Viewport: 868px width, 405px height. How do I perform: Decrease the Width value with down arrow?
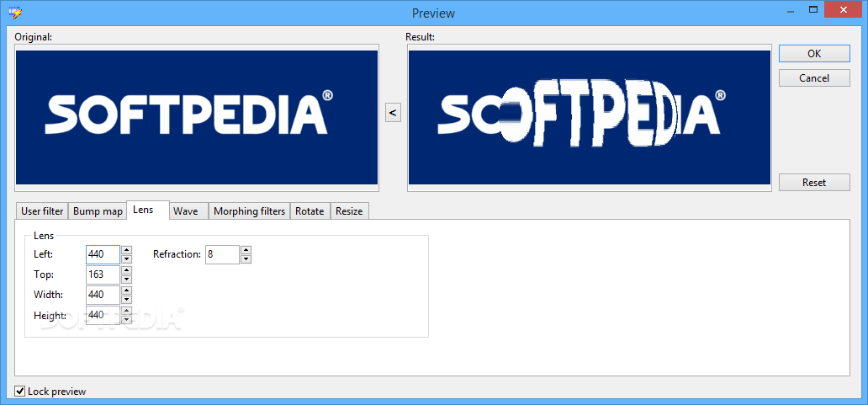click(x=127, y=299)
